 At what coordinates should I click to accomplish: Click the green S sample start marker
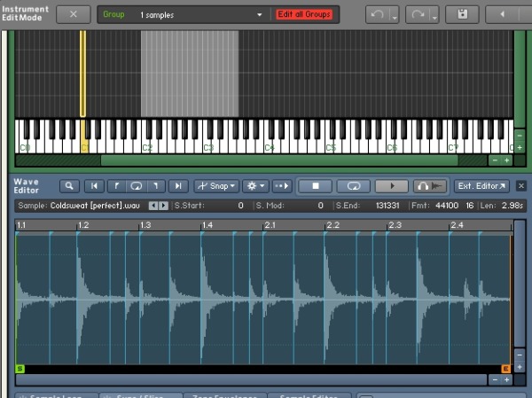pos(20,369)
